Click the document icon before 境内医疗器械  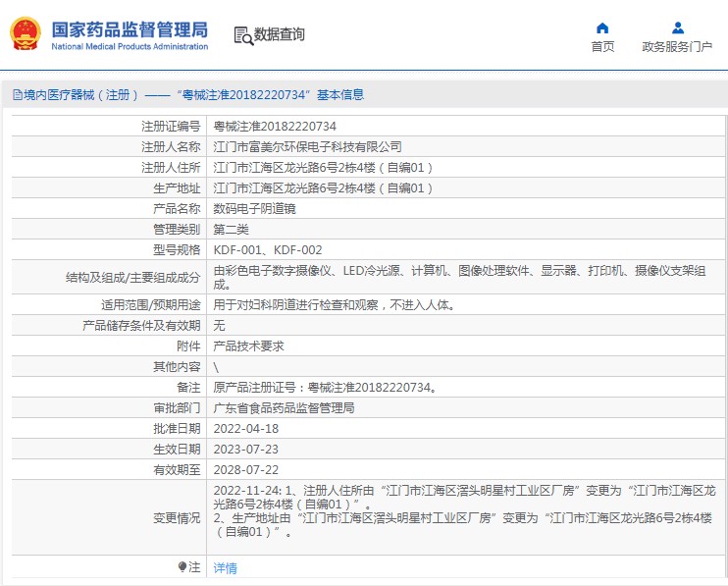[x=17, y=95]
